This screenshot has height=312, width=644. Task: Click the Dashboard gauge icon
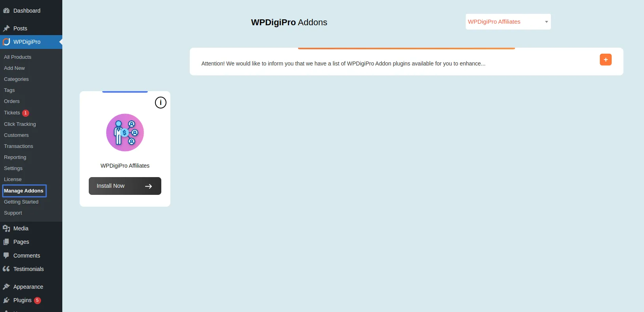coord(6,11)
